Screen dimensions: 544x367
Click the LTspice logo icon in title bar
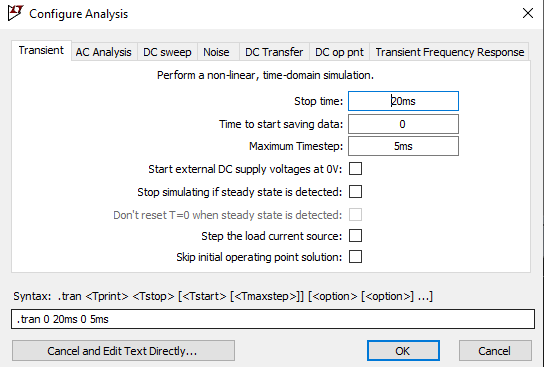click(15, 13)
